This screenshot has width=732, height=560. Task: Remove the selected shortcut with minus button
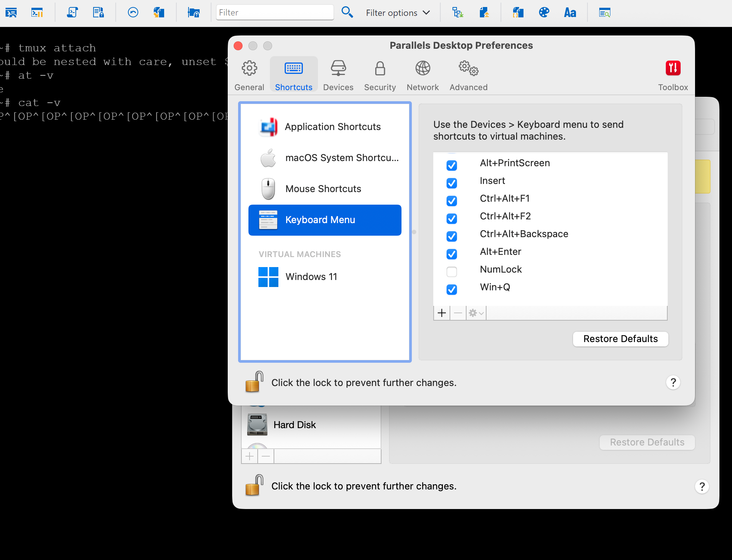pyautogui.click(x=458, y=313)
